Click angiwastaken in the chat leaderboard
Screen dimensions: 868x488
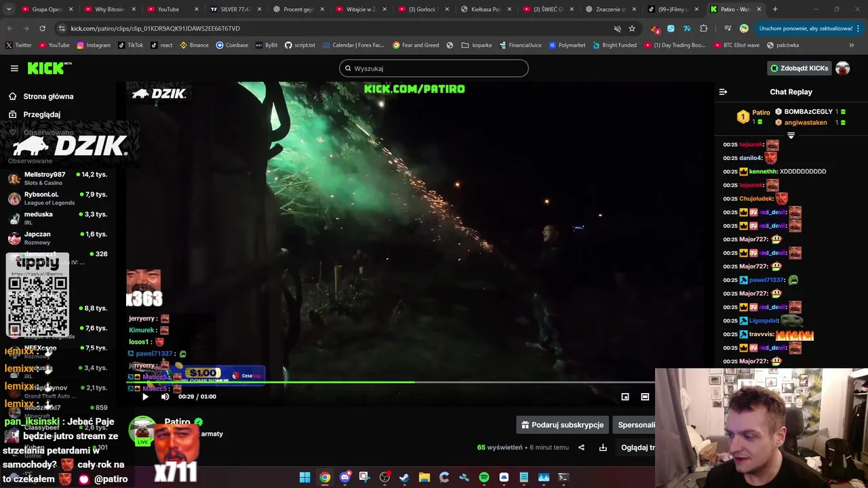pos(806,123)
